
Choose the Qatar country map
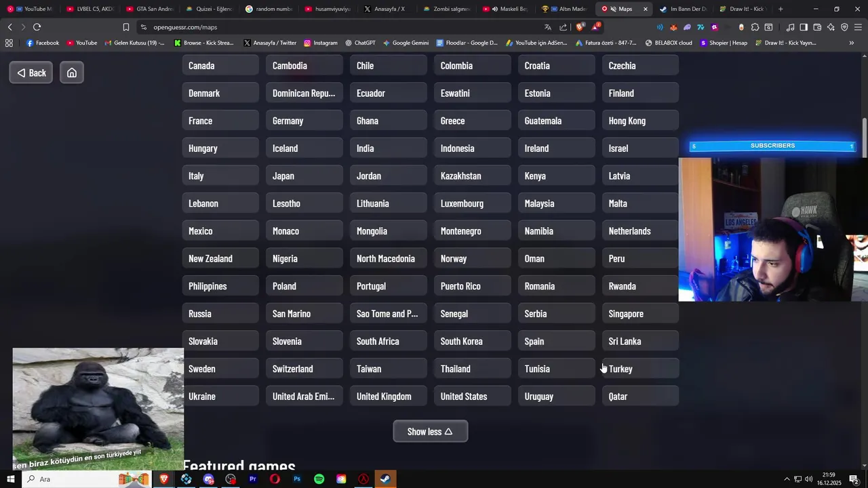tap(640, 396)
